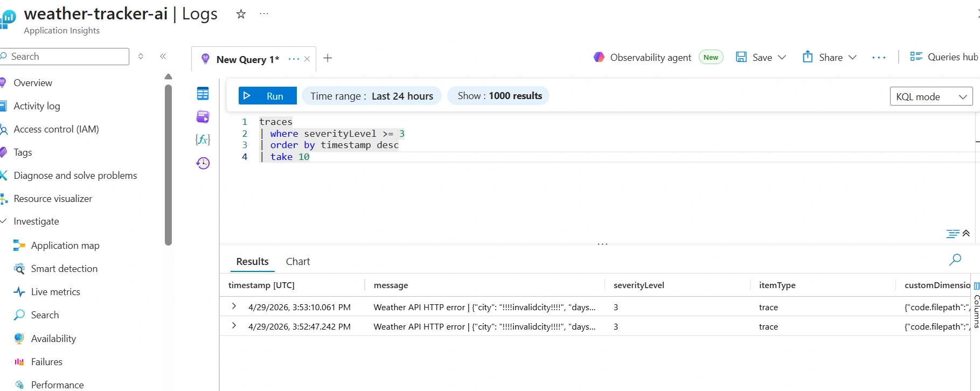This screenshot has width=980, height=391.
Task: Click the Application Insights resource icon
Action: coord(9,18)
